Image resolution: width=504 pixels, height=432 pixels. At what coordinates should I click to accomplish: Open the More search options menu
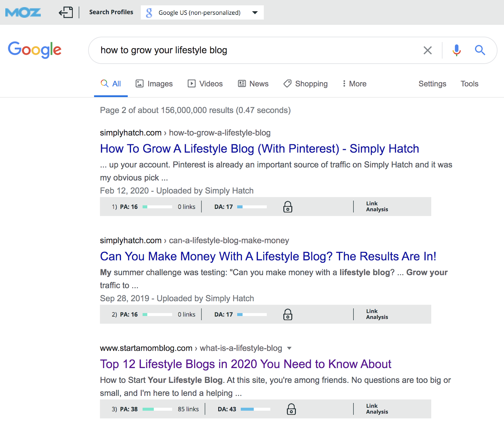[354, 84]
